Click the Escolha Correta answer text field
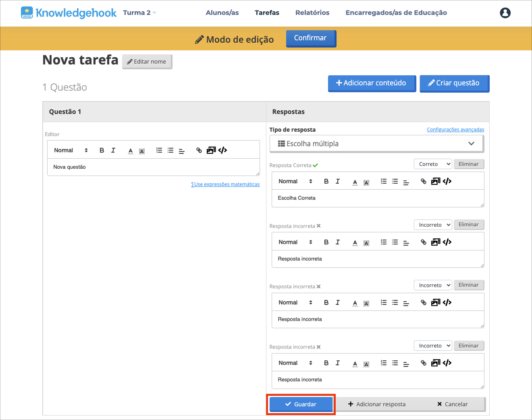532x420 pixels. [378, 198]
